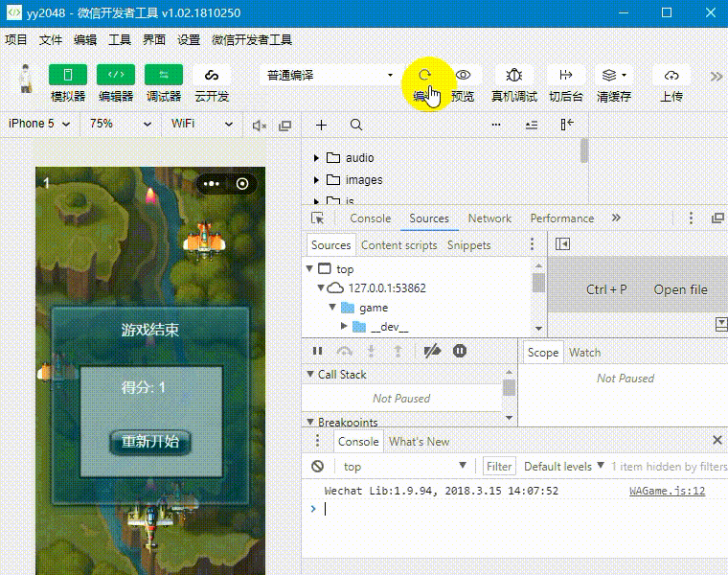Select element inspector icon in devtools
Screen dimensions: 728x575
point(318,218)
